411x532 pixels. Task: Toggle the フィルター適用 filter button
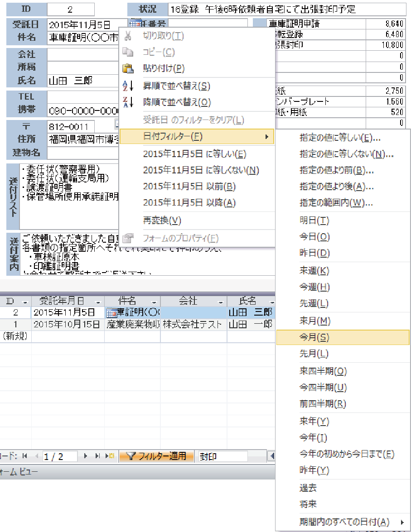click(x=157, y=456)
